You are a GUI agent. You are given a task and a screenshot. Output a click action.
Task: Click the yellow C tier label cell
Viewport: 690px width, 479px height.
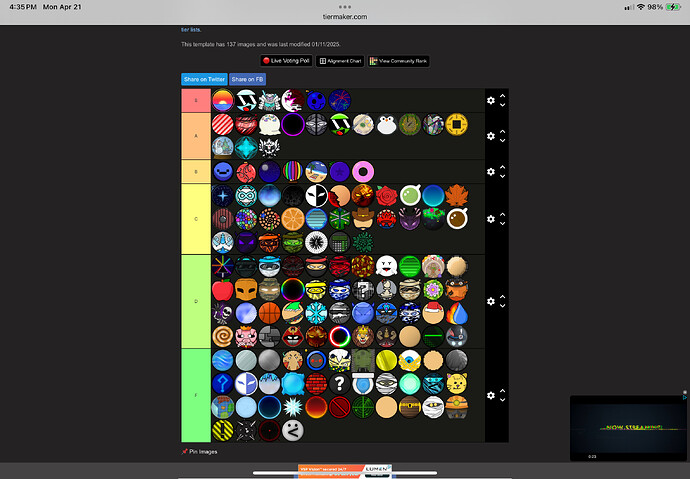click(196, 219)
